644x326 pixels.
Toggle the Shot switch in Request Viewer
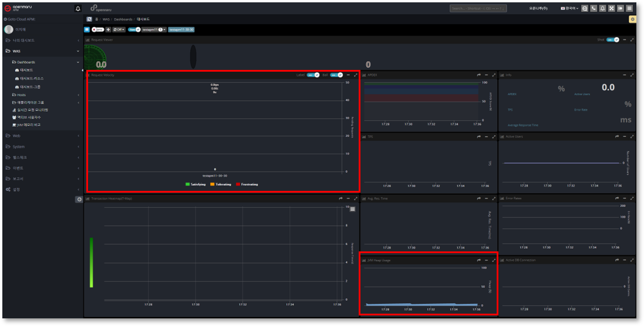tap(613, 40)
